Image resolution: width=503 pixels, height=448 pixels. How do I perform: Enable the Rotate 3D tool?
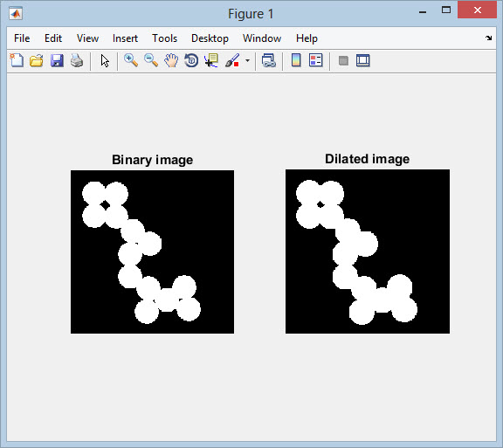[191, 60]
